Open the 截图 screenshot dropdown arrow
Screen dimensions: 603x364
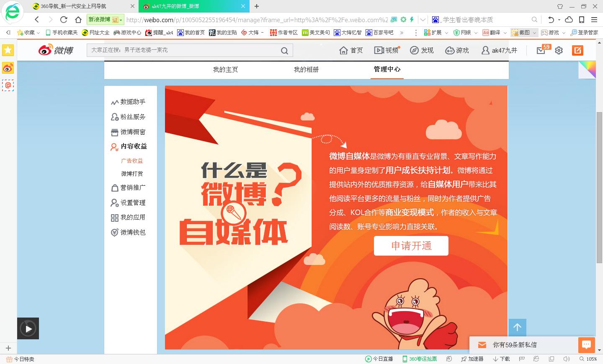pos(535,33)
